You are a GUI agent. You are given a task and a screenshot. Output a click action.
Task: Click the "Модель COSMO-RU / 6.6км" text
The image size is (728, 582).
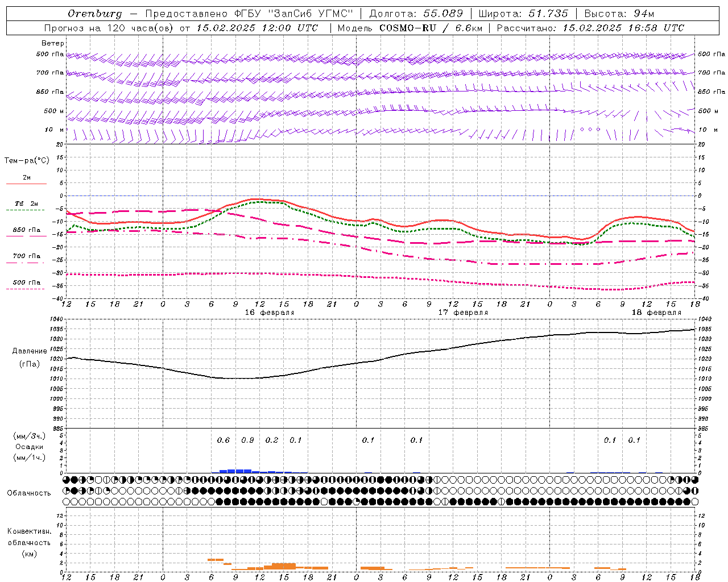pos(410,28)
